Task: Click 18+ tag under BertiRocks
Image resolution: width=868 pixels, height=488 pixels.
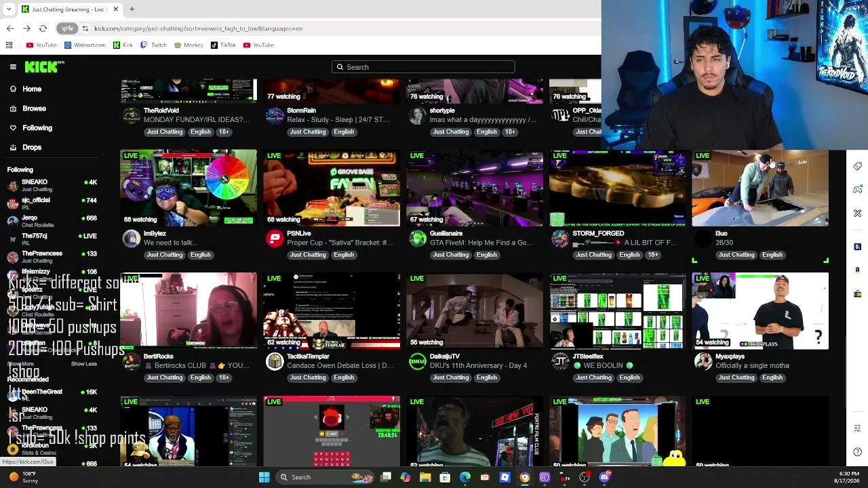Action: (224, 378)
